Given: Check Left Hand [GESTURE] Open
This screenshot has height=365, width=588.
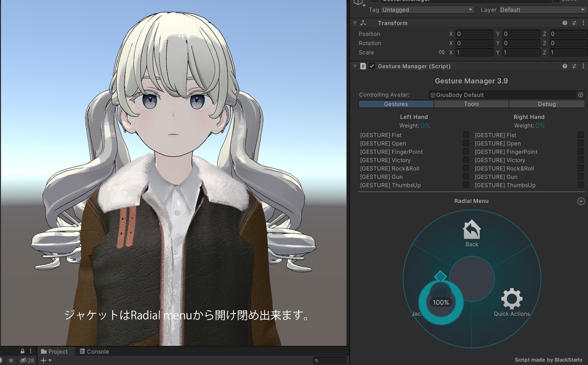Looking at the screenshot, I should [x=466, y=143].
